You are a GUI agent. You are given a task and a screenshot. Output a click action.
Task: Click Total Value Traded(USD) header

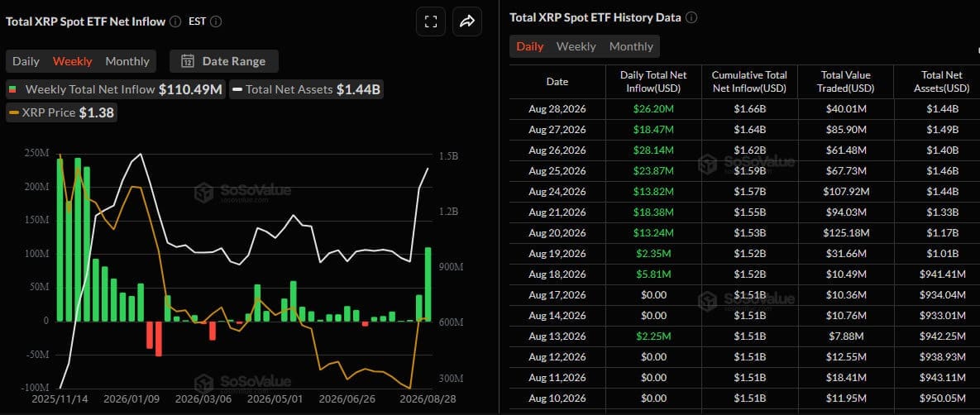[846, 81]
